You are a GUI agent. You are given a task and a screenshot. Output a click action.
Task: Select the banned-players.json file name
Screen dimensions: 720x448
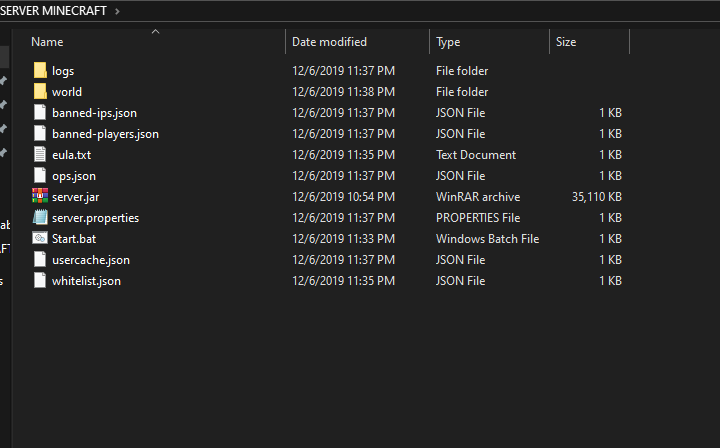105,134
